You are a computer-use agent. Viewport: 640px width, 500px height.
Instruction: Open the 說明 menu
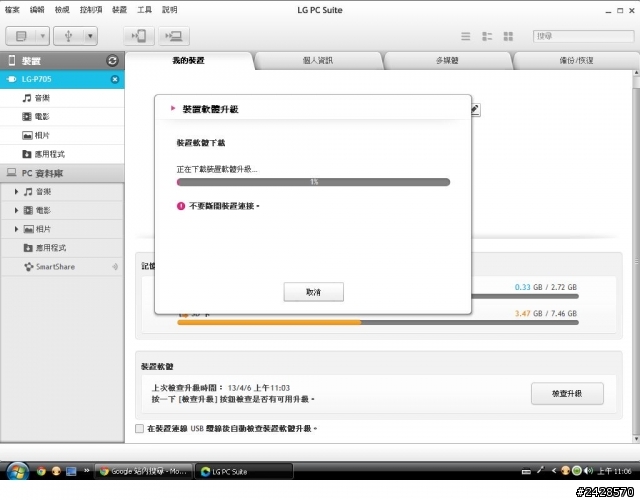[170, 10]
